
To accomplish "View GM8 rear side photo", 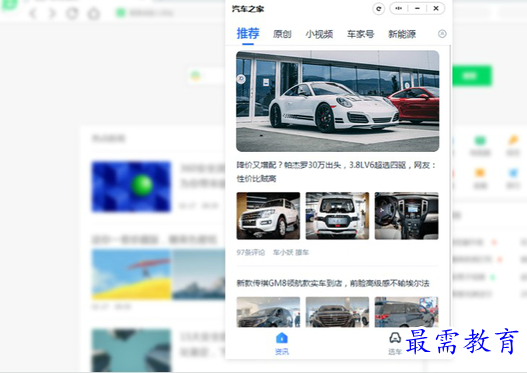I will click(x=406, y=312).
